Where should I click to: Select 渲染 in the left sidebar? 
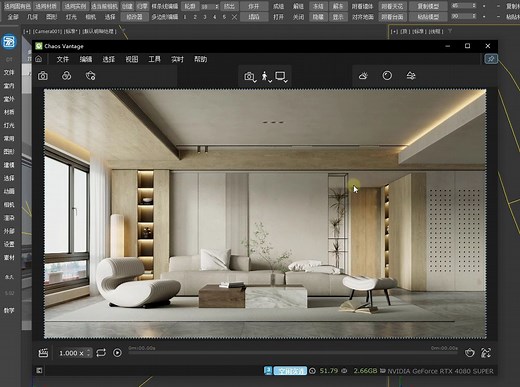pos(9,218)
